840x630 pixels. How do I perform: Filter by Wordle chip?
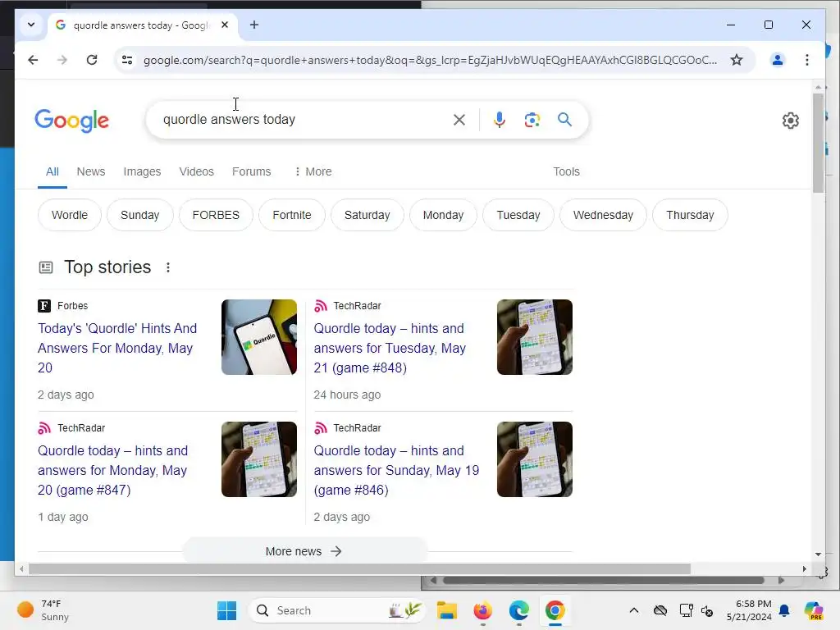[70, 215]
